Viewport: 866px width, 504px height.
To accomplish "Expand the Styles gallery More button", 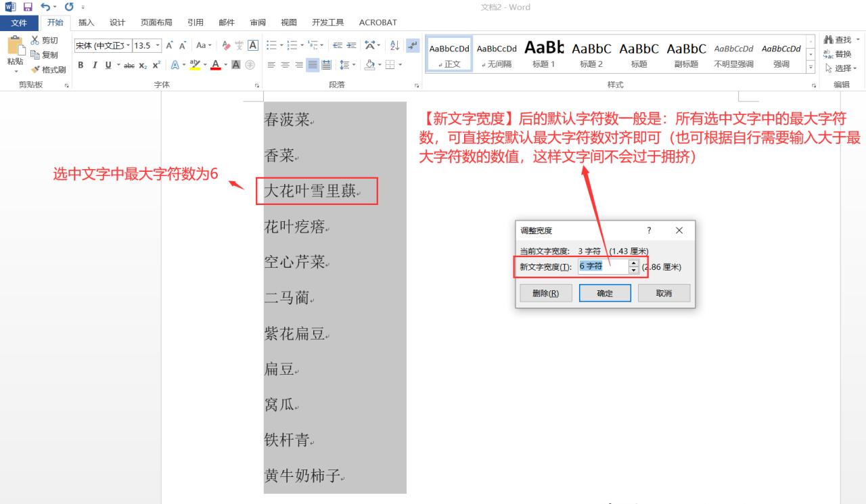I will click(811, 68).
